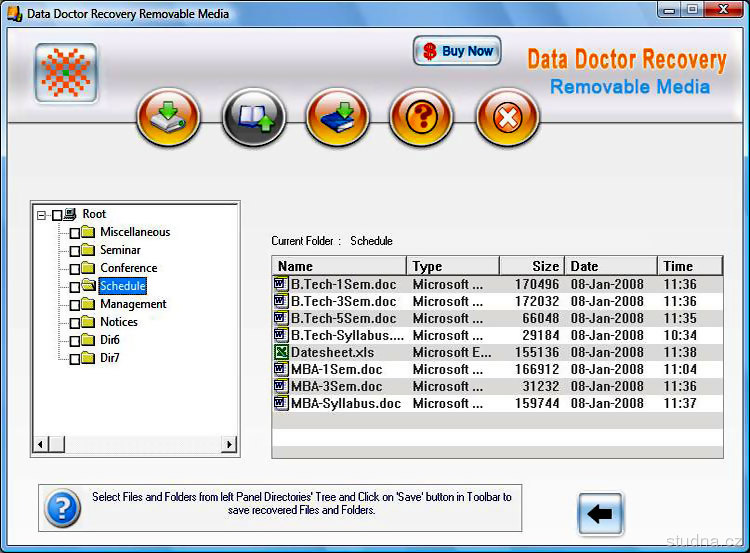Click size value 155136
Viewport: 750px width, 553px height.
pos(537,353)
